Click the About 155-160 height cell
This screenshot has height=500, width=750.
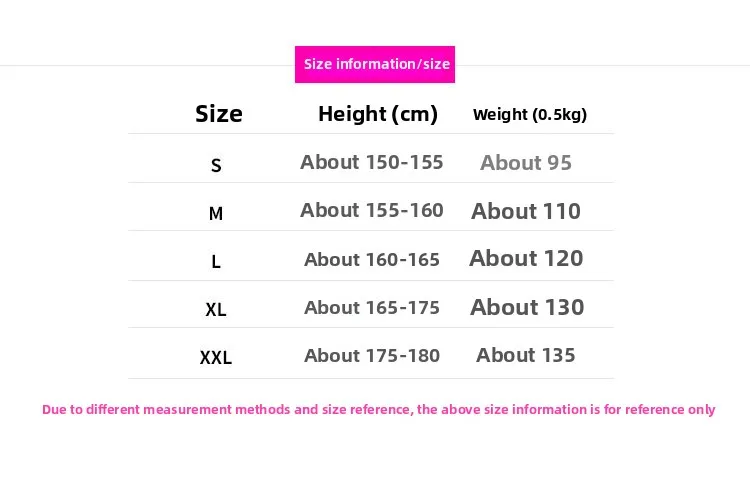[x=372, y=210]
